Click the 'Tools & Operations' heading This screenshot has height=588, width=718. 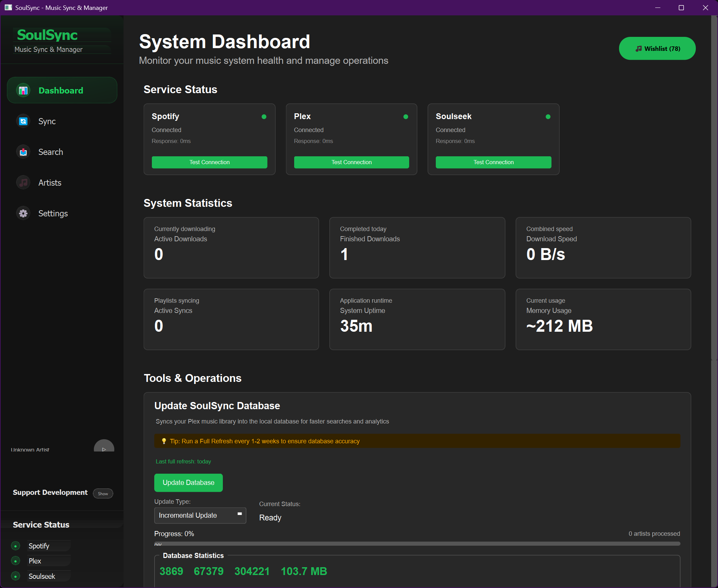(192, 378)
